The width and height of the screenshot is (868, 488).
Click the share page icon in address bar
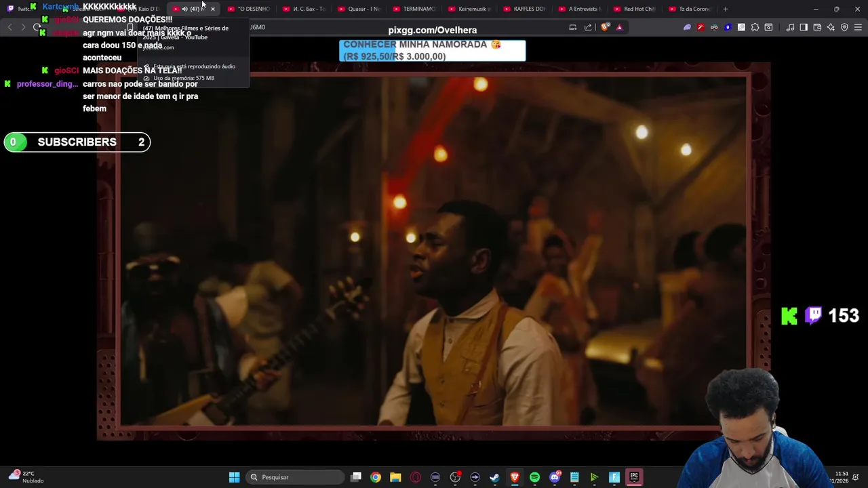(x=588, y=27)
